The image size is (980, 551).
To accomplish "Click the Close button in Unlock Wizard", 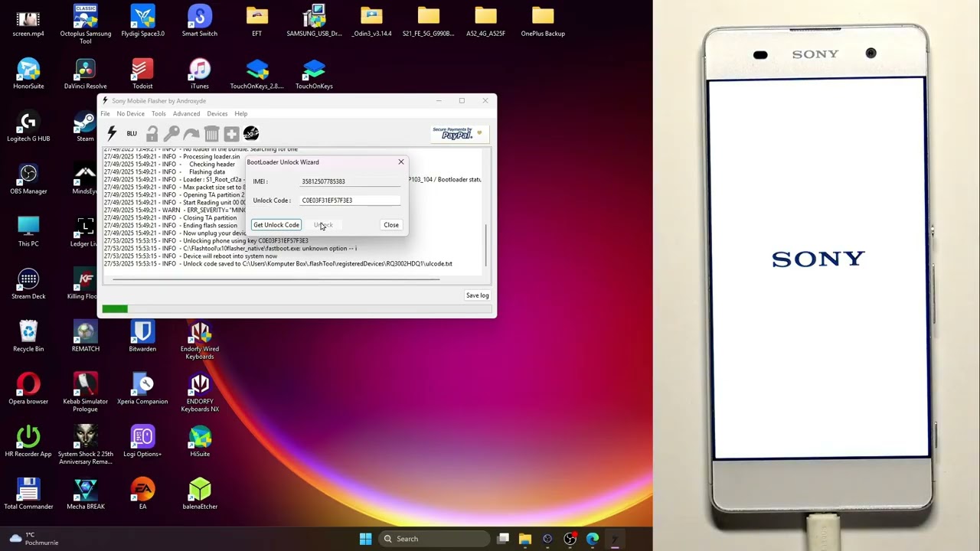I will 391,225.
